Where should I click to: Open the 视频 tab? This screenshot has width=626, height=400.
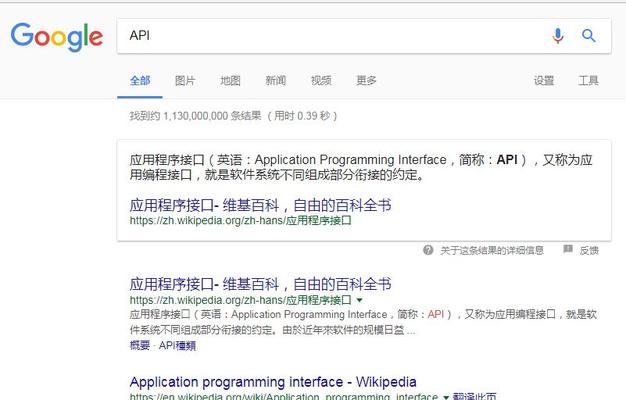pyautogui.click(x=321, y=81)
